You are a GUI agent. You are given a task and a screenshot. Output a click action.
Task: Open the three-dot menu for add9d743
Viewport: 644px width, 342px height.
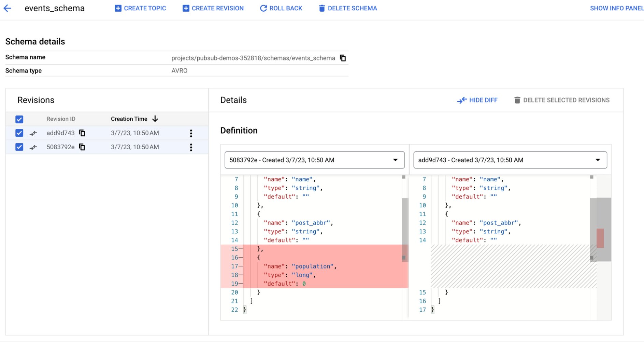pyautogui.click(x=191, y=133)
